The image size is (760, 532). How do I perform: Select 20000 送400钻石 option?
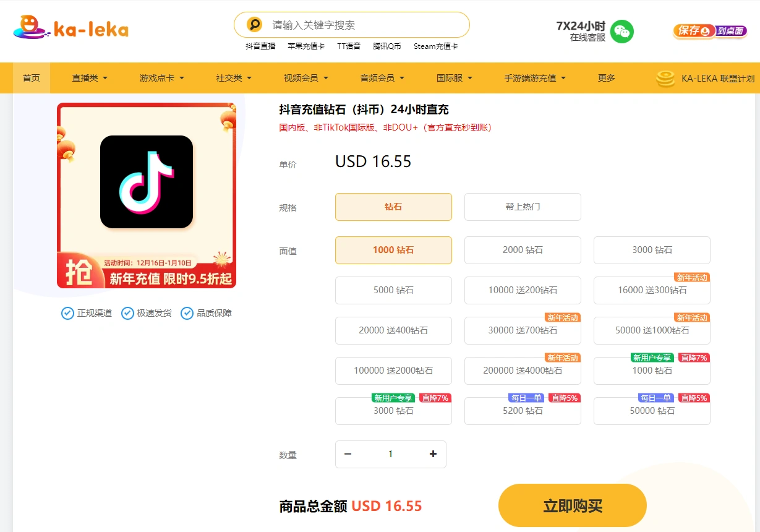tap(393, 330)
